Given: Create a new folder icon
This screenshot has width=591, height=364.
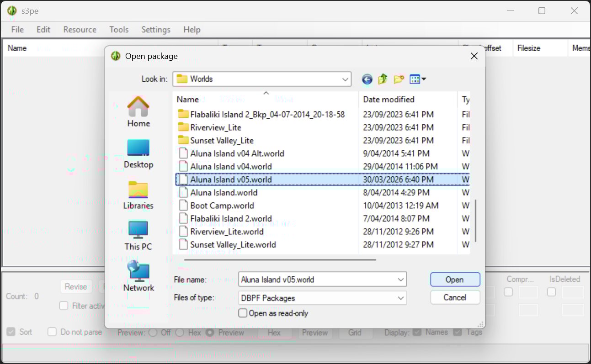Looking at the screenshot, I should coord(399,79).
